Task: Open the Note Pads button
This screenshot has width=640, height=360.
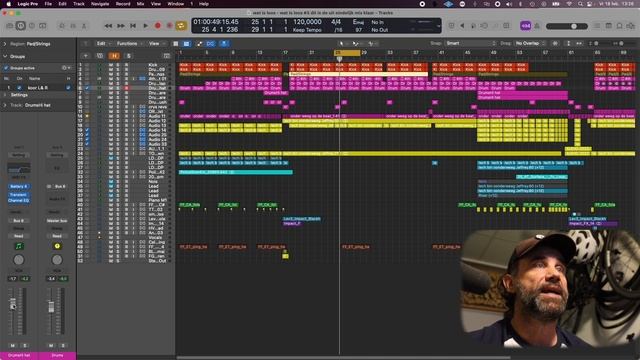Action: point(609,26)
